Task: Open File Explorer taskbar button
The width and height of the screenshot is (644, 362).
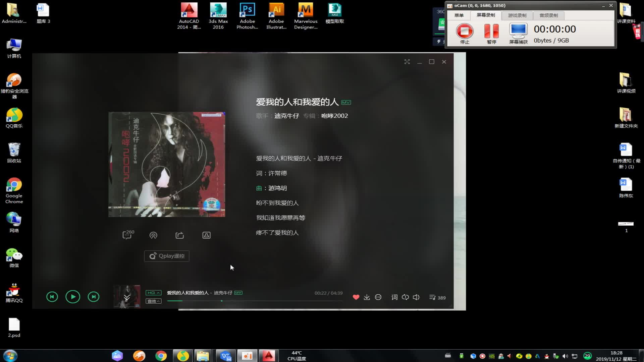Action: click(x=203, y=356)
